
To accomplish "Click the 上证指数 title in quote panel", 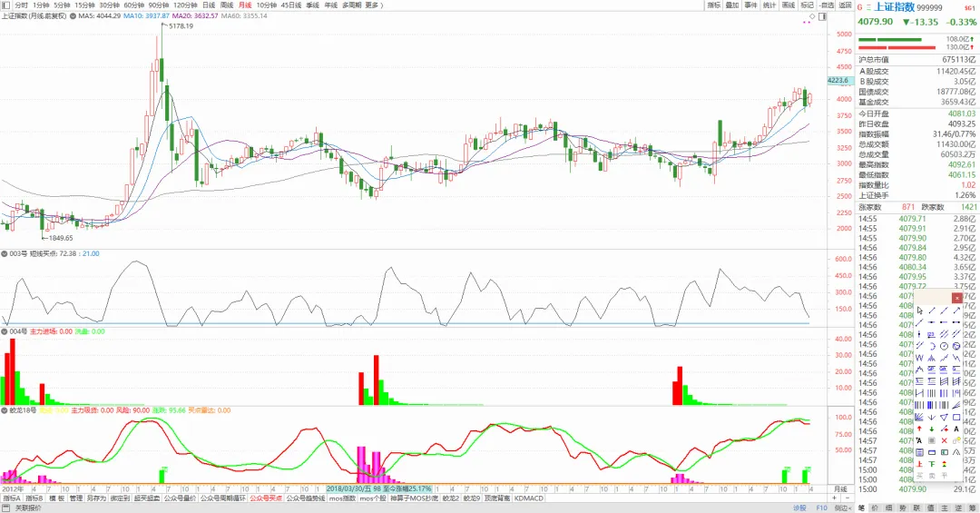I will 895,7.
